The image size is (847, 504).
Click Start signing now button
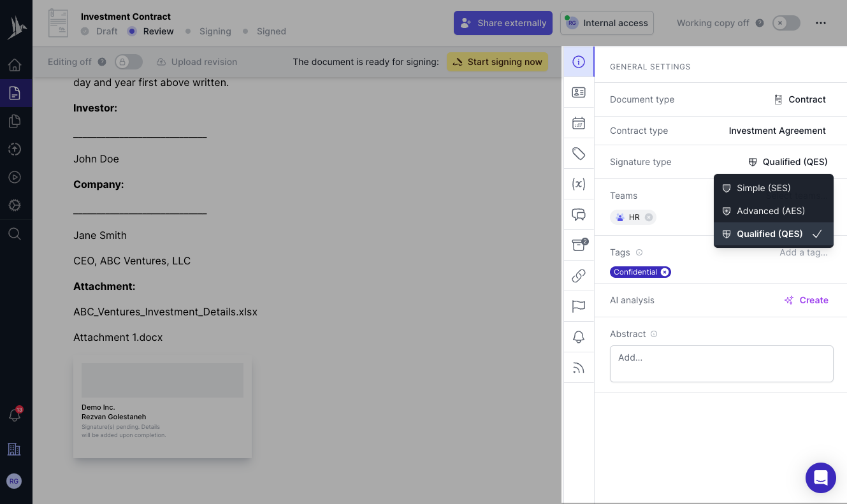point(497,62)
